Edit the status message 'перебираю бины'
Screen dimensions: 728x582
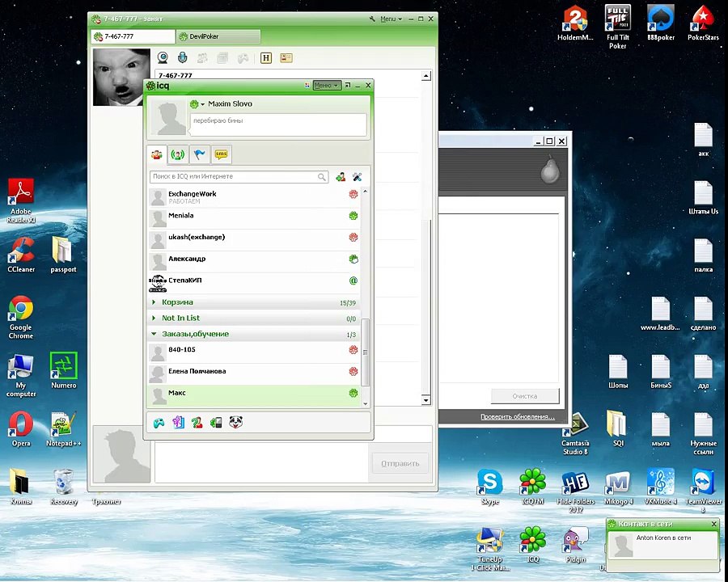278,124
